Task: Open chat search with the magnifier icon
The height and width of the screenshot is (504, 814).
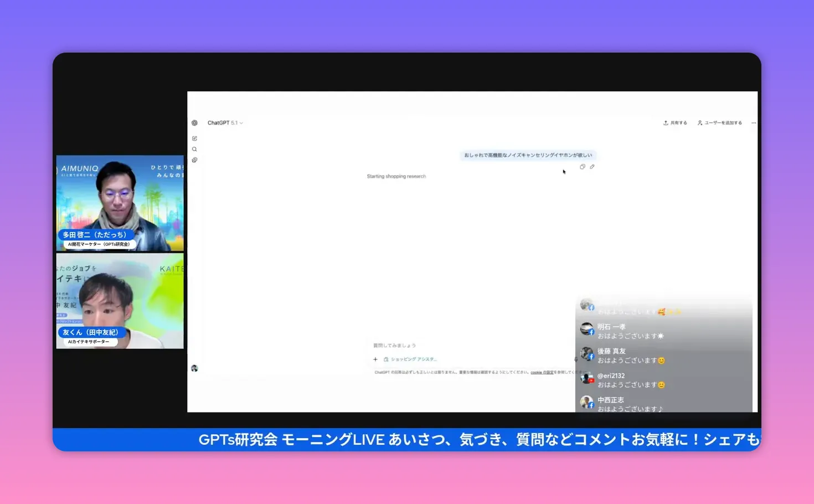Action: click(x=194, y=148)
